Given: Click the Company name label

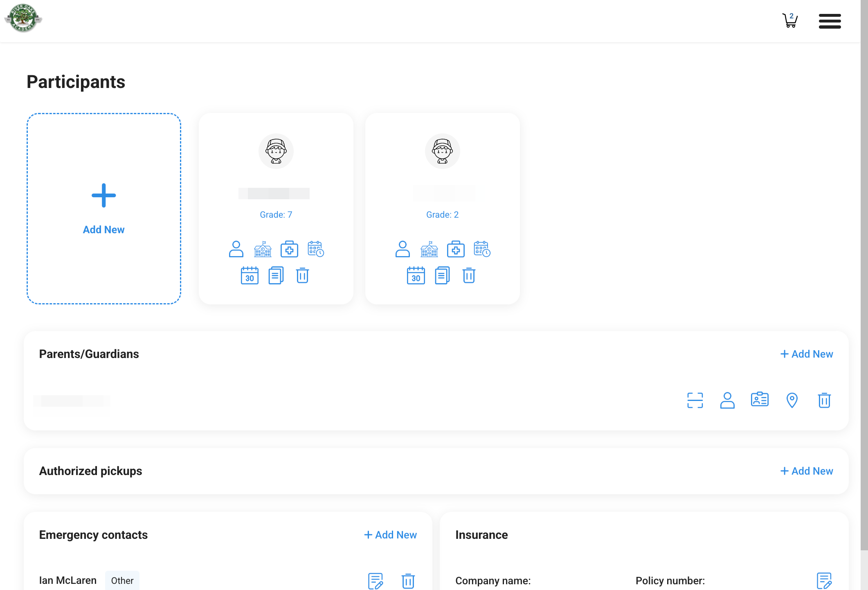Looking at the screenshot, I should 493,581.
